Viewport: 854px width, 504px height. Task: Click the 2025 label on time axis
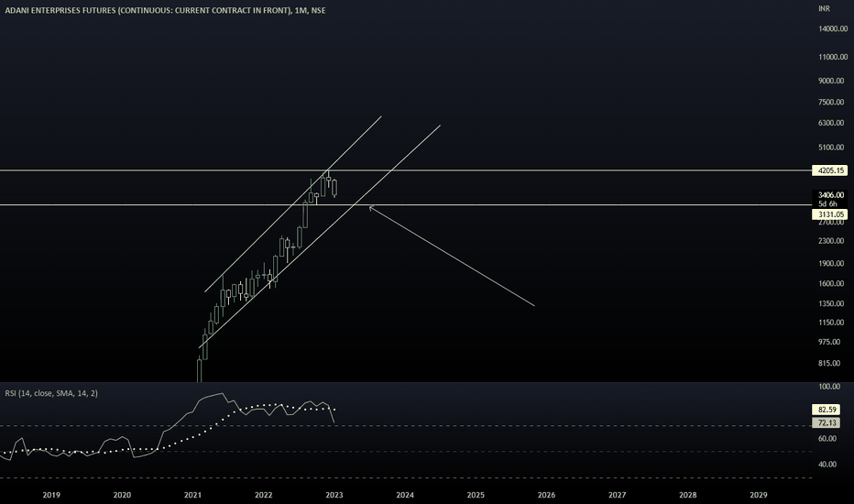(x=476, y=495)
